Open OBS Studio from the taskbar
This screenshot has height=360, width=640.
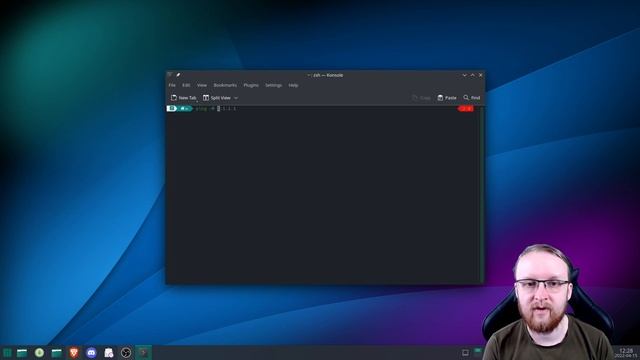tap(126, 353)
